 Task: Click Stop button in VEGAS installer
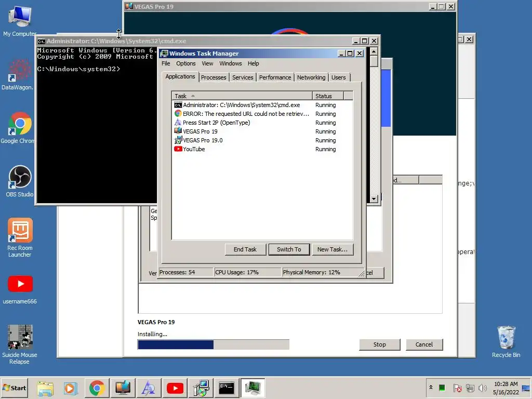pyautogui.click(x=380, y=344)
